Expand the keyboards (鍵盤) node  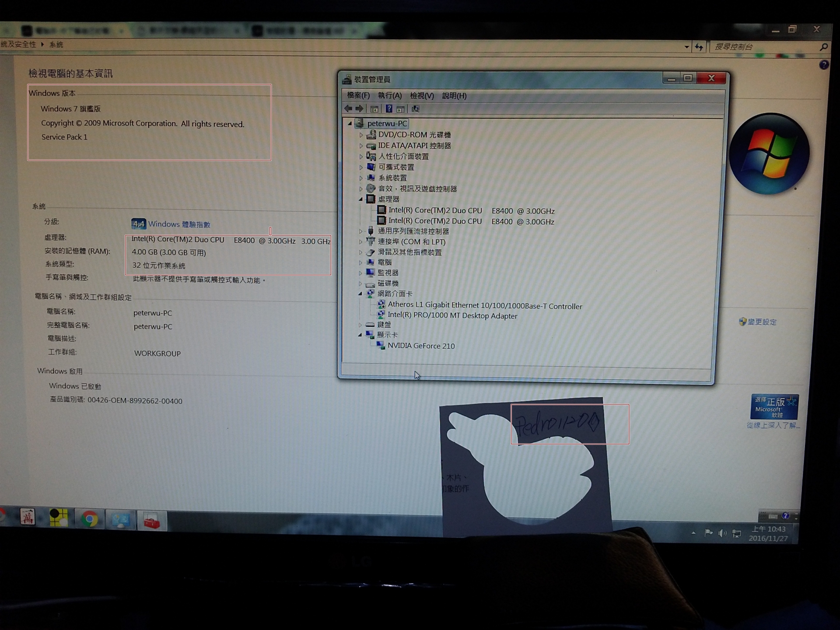pos(360,325)
